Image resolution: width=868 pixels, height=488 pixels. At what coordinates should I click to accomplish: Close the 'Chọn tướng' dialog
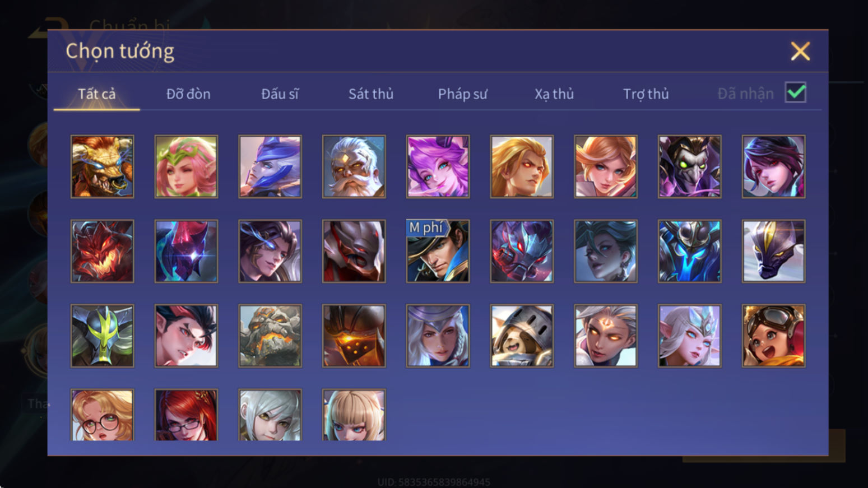pos(800,51)
